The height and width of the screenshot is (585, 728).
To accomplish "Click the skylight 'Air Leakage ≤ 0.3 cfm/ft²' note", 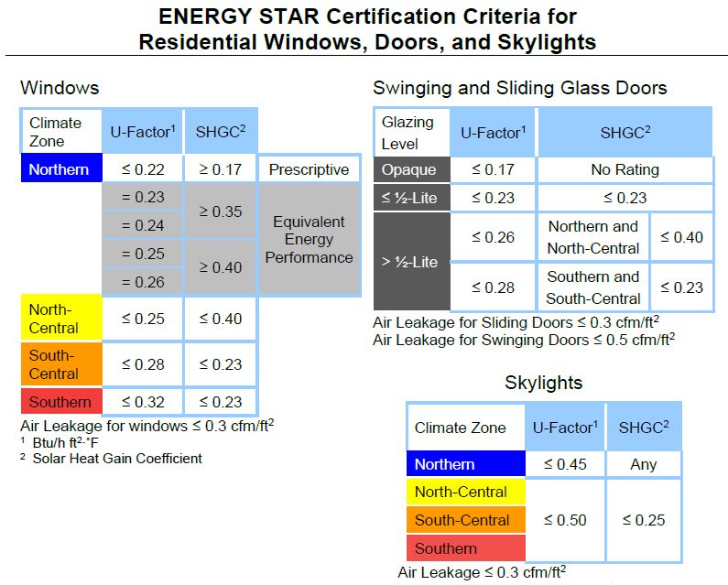I will (x=482, y=572).
